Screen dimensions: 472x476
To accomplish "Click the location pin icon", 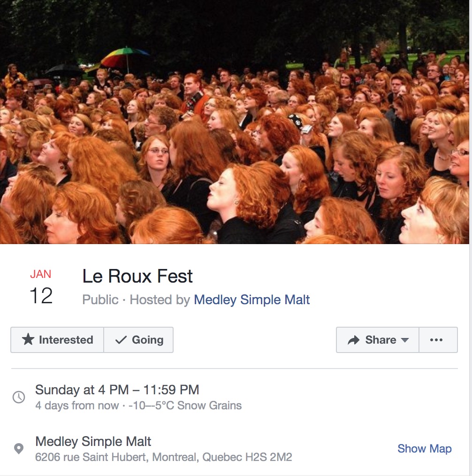I will pyautogui.click(x=19, y=449).
